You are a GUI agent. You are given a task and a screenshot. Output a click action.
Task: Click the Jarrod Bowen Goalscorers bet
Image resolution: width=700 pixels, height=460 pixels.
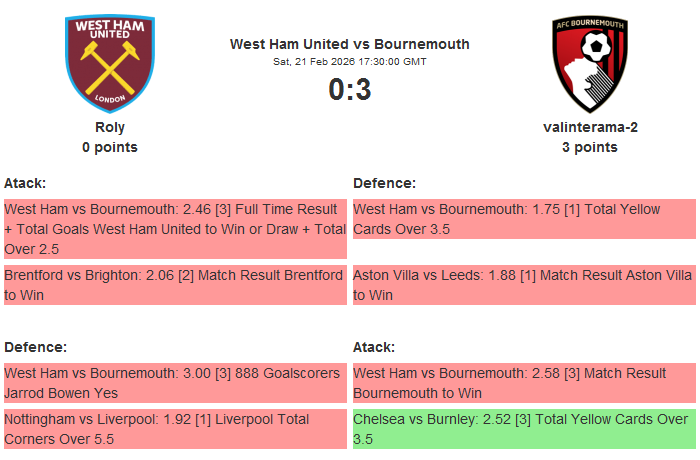click(175, 383)
